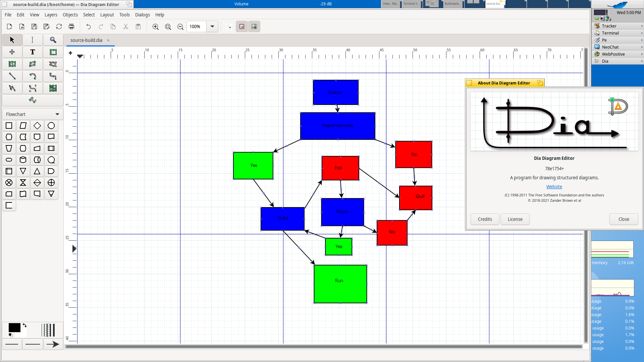Open the Website link in About dialog
644x362 pixels.
554,187
